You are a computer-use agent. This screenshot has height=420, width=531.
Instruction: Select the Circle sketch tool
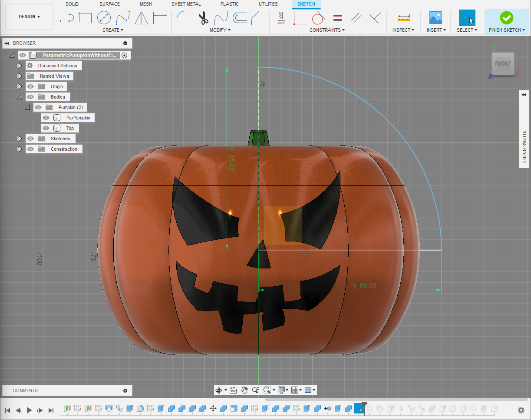tap(104, 17)
